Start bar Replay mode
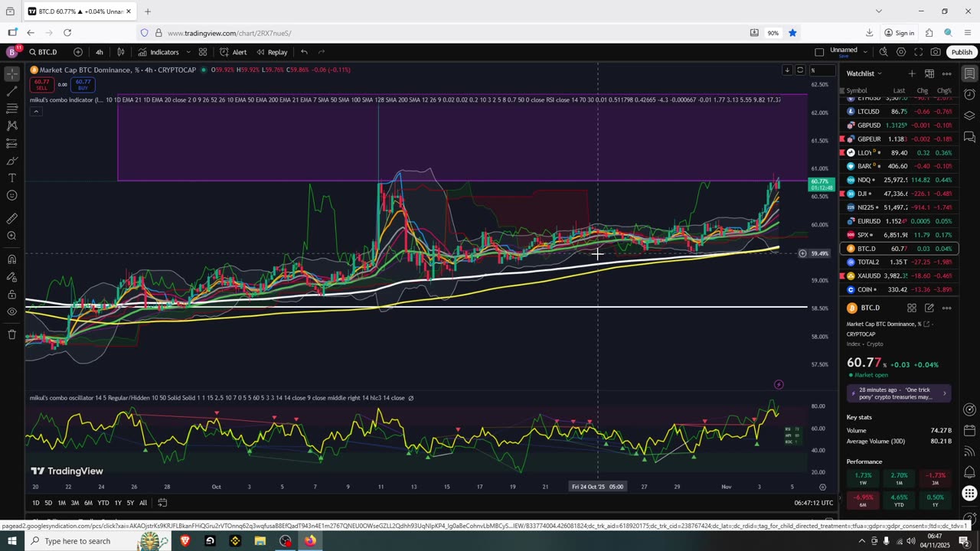 [x=272, y=52]
